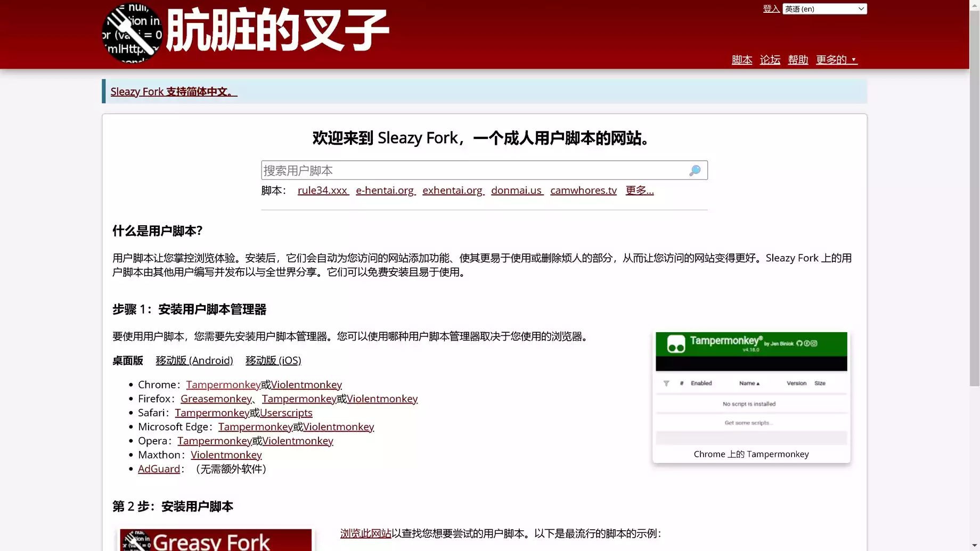Screen dimensions: 980x551
Task: Click the 浏览此网站 link
Action: click(x=365, y=533)
